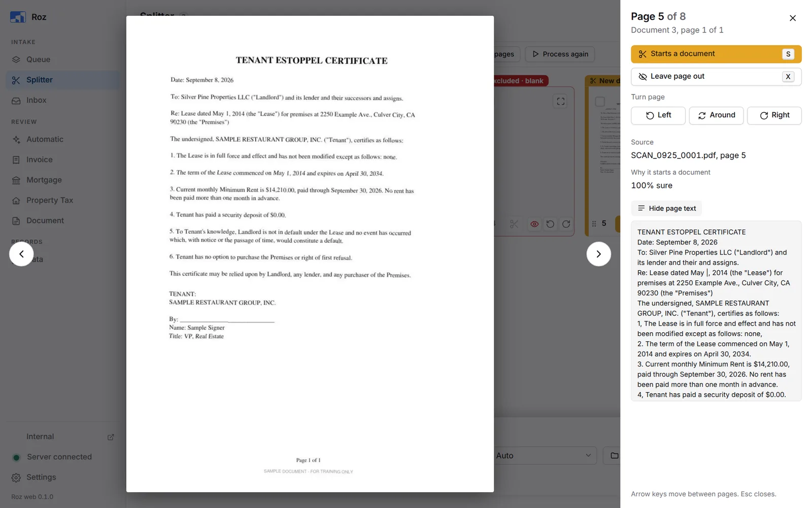This screenshot has width=812, height=508.
Task: Turn page Left
Action: pos(658,115)
